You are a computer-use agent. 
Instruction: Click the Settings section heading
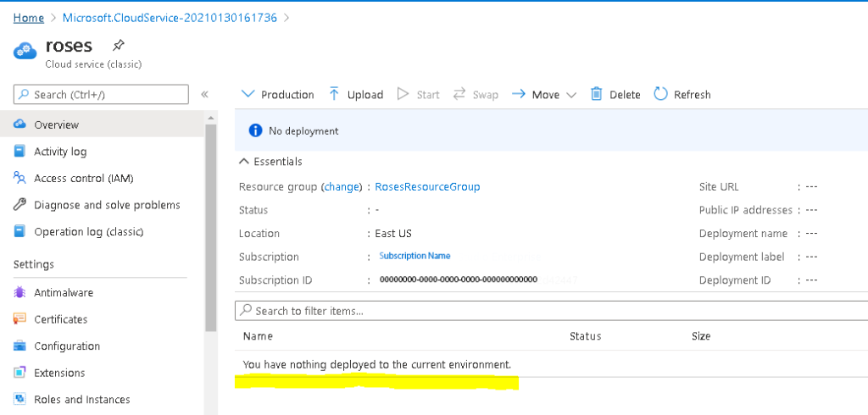34,264
